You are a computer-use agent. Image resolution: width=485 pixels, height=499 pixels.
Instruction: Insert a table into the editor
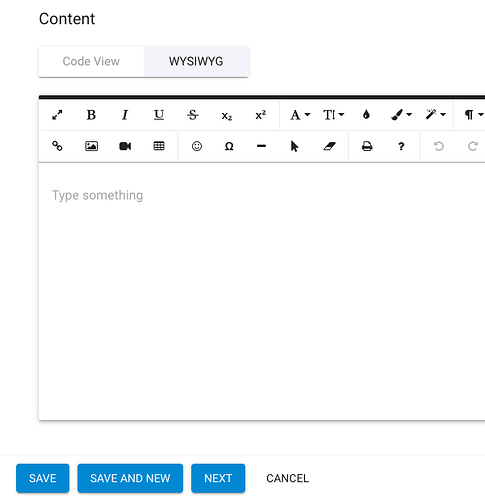click(159, 146)
